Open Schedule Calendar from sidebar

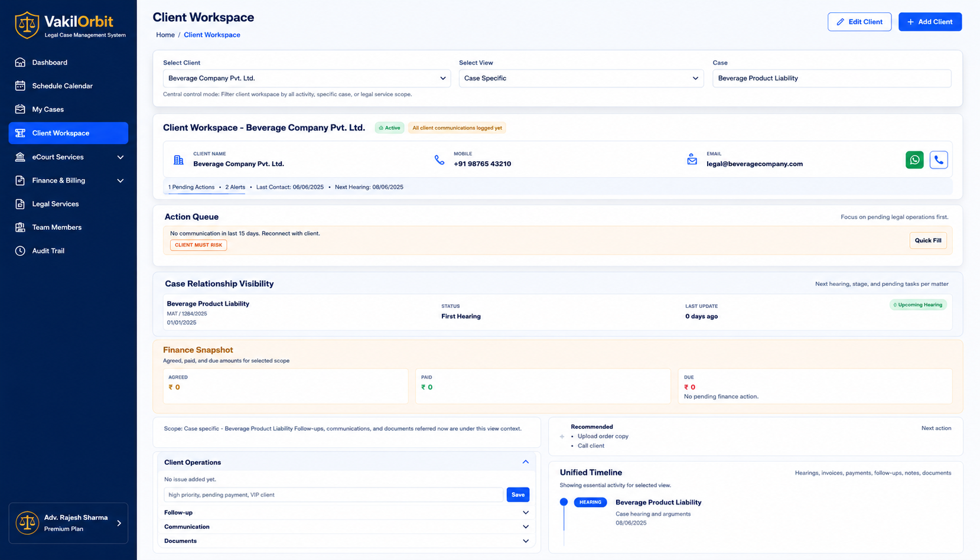(69, 86)
